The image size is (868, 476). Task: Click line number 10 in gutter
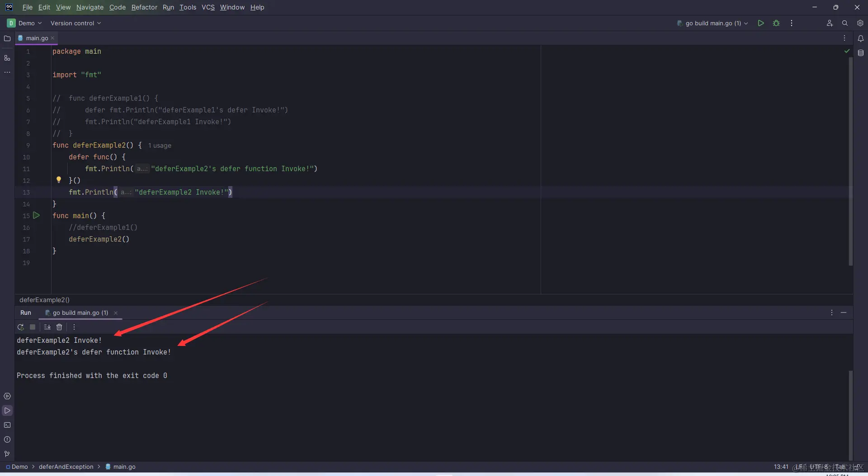(26, 157)
